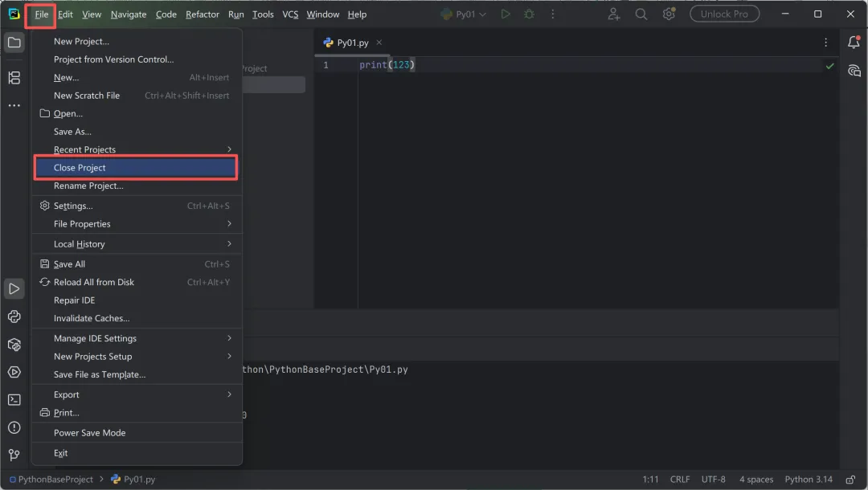Choose Settings... from the File menu
This screenshot has width=868, height=490.
[x=137, y=206]
